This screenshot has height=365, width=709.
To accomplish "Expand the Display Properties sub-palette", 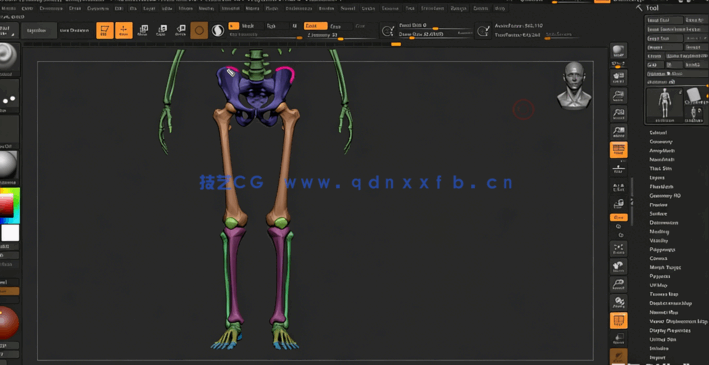I will pyautogui.click(x=670, y=330).
